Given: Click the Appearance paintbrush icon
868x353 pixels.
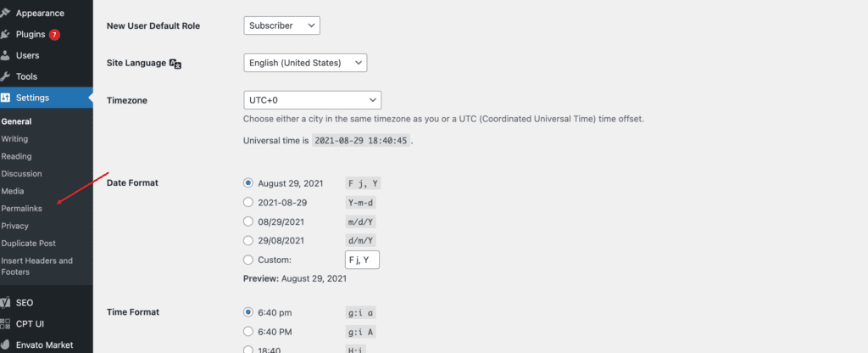Looking at the screenshot, I should tap(5, 13).
